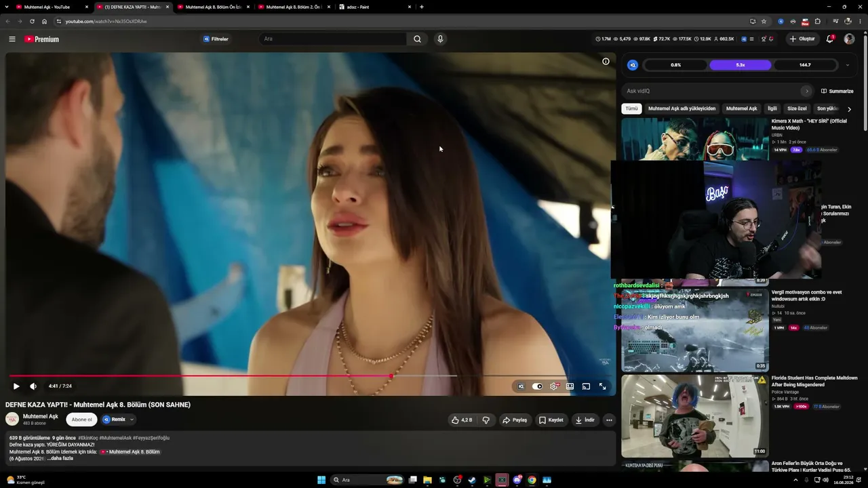Show video info card icon

click(x=606, y=61)
